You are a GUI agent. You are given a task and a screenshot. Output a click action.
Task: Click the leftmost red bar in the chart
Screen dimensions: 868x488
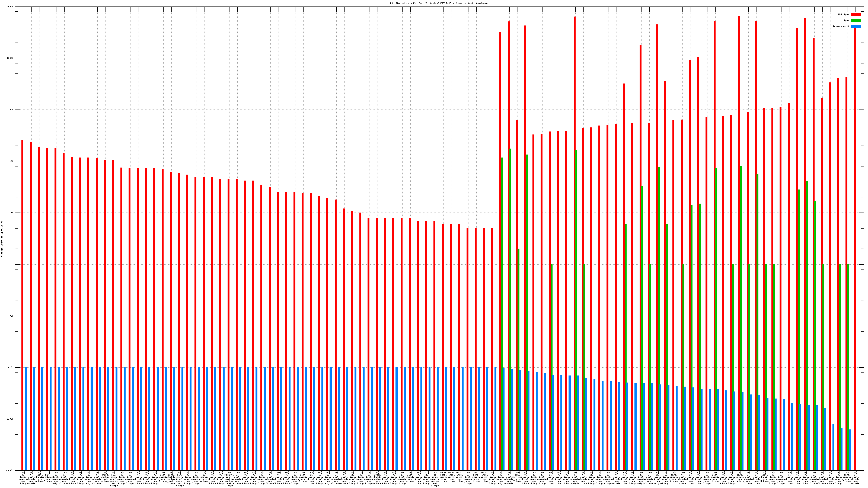coord(23,303)
